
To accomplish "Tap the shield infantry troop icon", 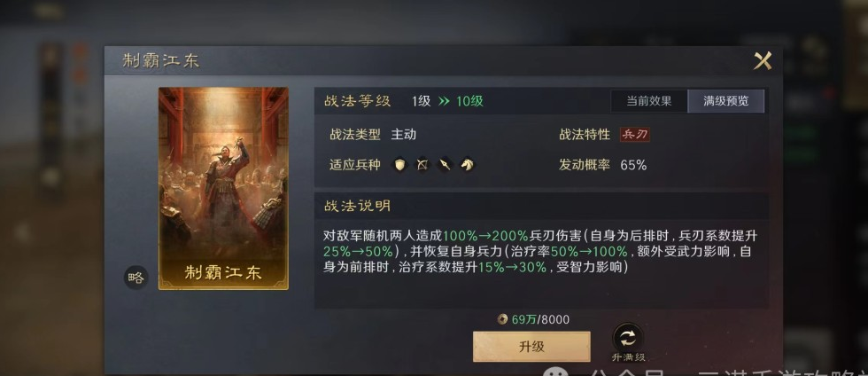I will pos(399,165).
